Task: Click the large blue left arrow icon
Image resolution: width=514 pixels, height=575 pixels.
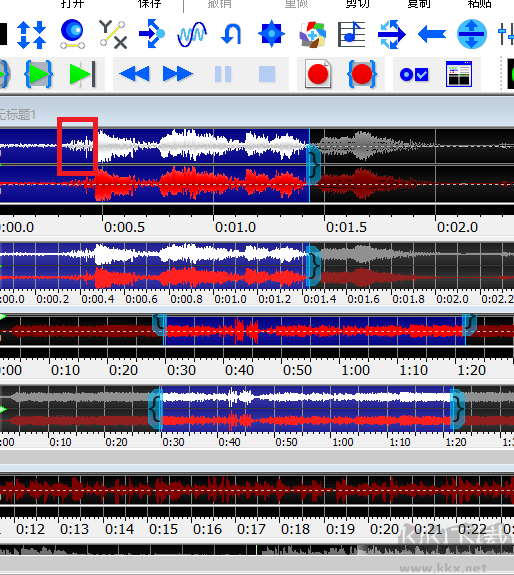Action: tap(432, 34)
